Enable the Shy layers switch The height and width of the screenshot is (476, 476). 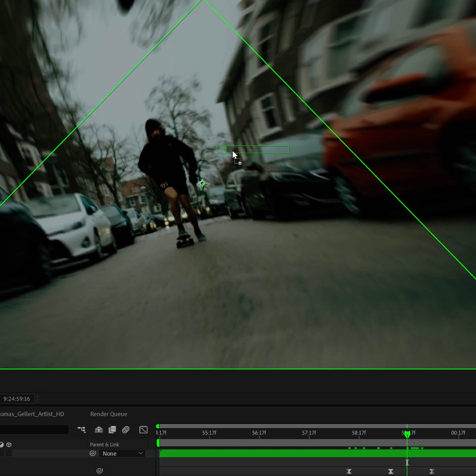[98, 429]
